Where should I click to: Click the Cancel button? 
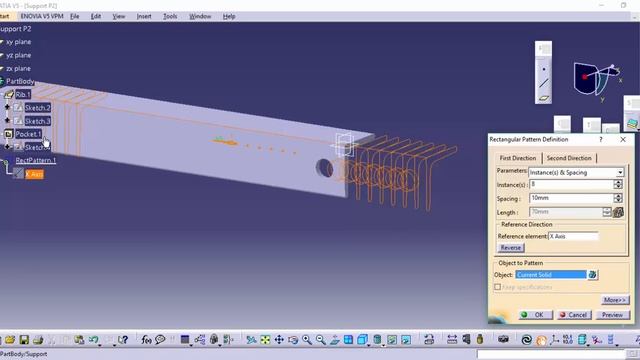click(574, 315)
